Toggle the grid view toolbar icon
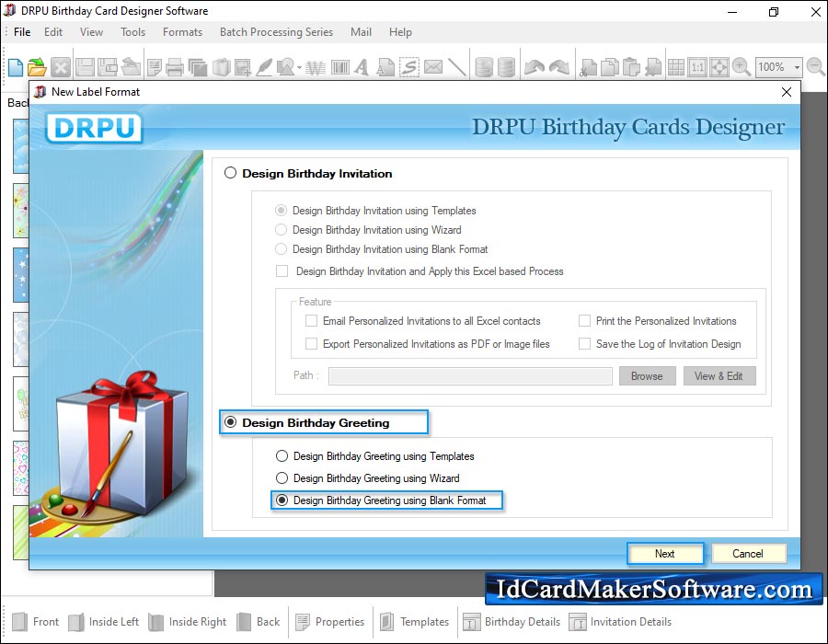828x644 pixels. (x=676, y=67)
